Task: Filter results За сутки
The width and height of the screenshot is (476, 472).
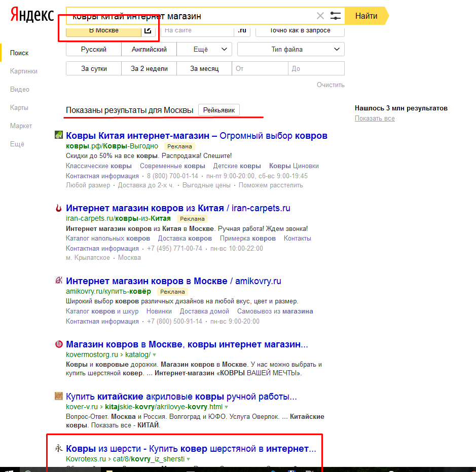Action: 93,68
